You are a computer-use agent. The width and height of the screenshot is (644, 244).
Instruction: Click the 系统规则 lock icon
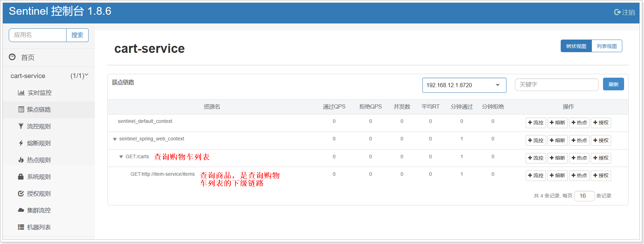click(21, 177)
